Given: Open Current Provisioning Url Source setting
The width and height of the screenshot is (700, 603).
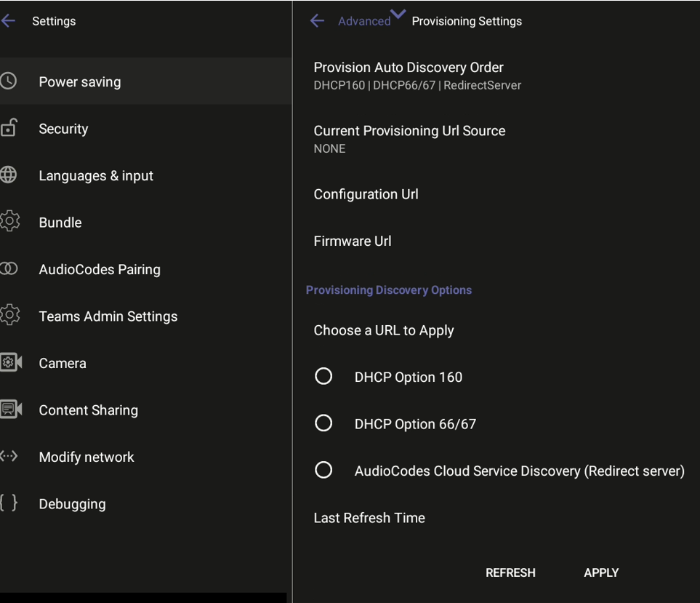Looking at the screenshot, I should (x=409, y=139).
